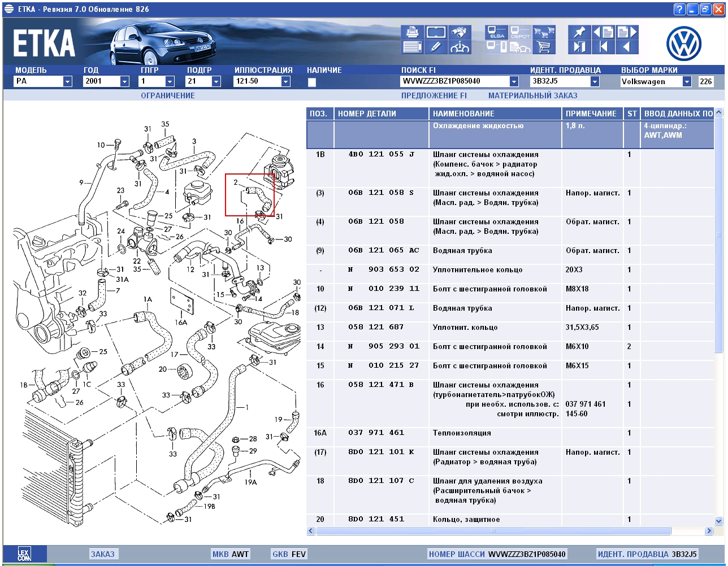Open ПРЕДЛОЖЕНИЕ FI
Screen dimensions: 728x566
click(434, 95)
